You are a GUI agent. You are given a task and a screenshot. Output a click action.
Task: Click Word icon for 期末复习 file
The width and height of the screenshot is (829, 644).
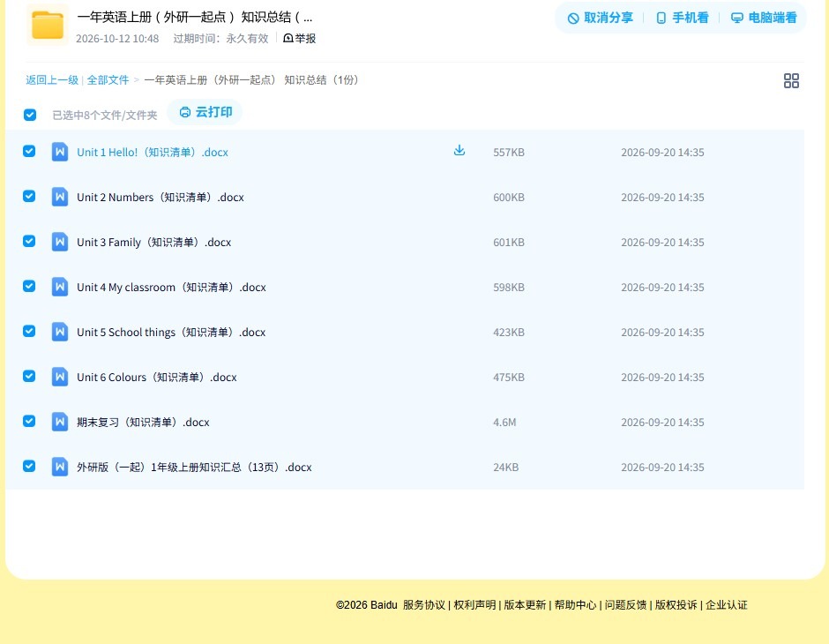[x=60, y=422]
